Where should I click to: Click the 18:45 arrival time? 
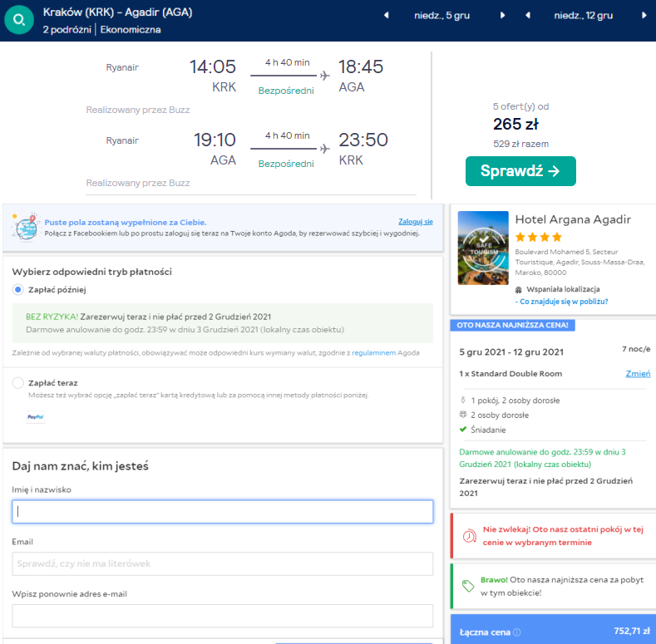point(361,67)
